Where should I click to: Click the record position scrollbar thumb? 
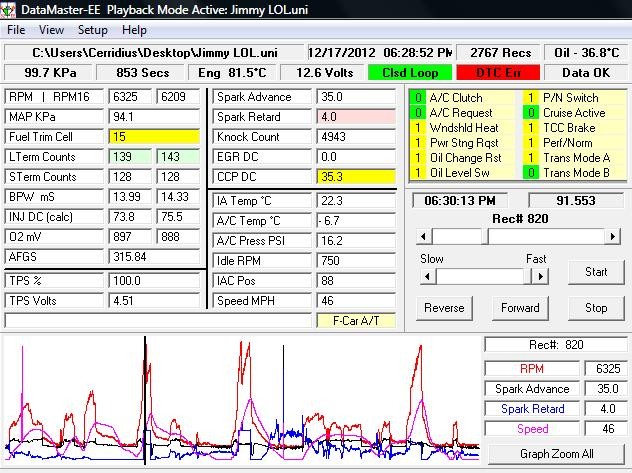click(x=485, y=236)
